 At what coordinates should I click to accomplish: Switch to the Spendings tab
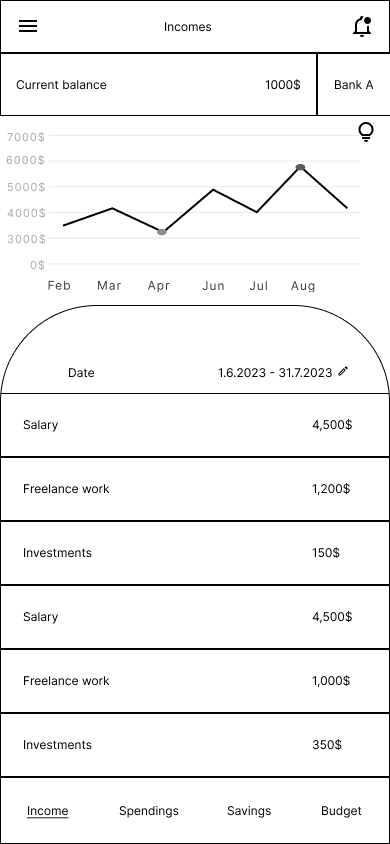click(148, 811)
